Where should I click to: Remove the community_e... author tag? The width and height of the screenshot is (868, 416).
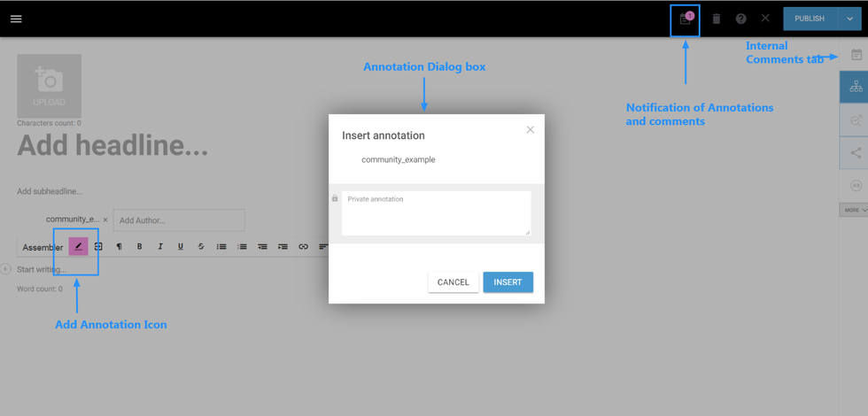pos(105,220)
